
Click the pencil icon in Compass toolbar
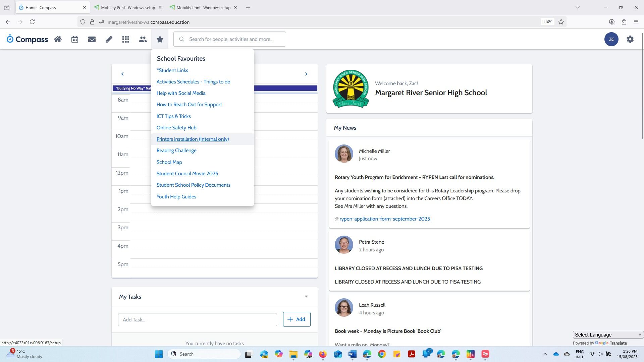point(109,39)
